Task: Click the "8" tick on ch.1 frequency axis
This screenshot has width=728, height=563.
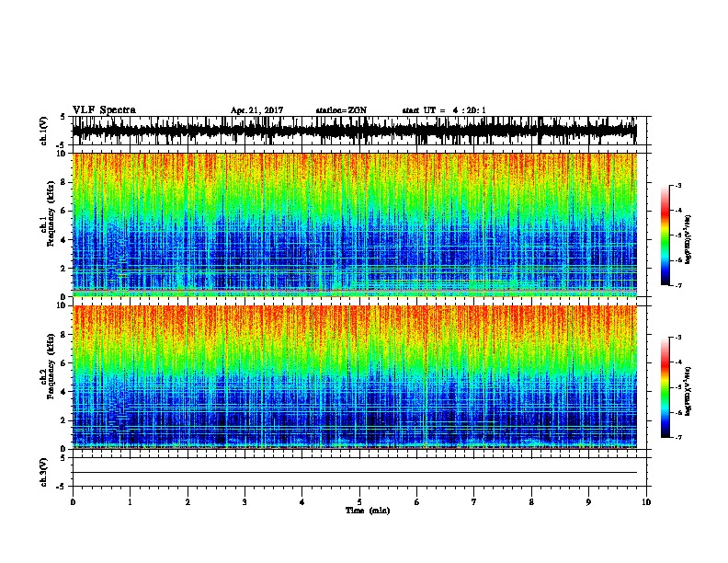Action: pos(63,182)
